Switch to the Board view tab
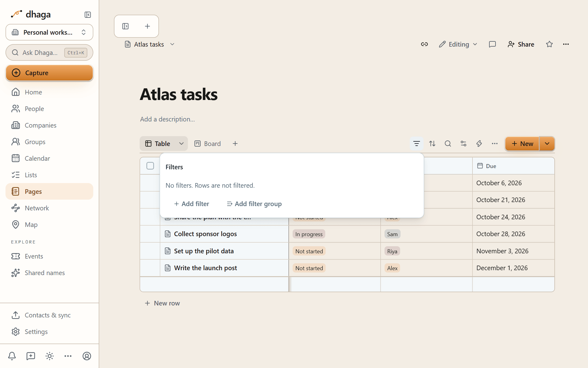588x368 pixels. click(208, 144)
